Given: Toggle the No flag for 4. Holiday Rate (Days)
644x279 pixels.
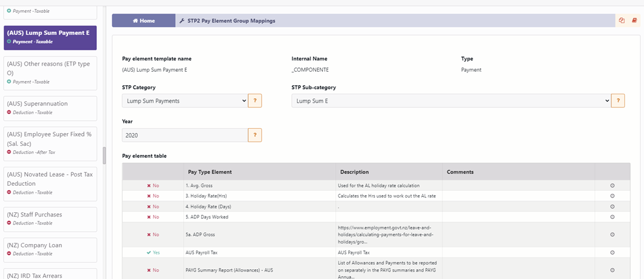Looking at the screenshot, I should click(153, 206).
